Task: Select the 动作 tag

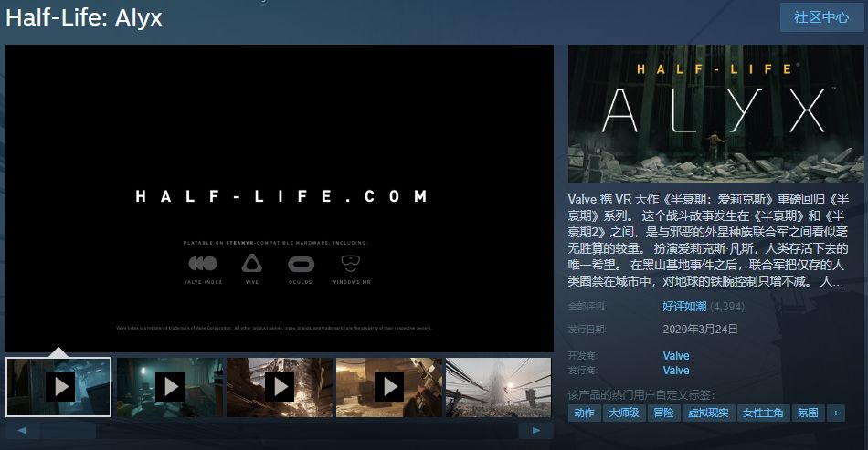Action: (584, 413)
